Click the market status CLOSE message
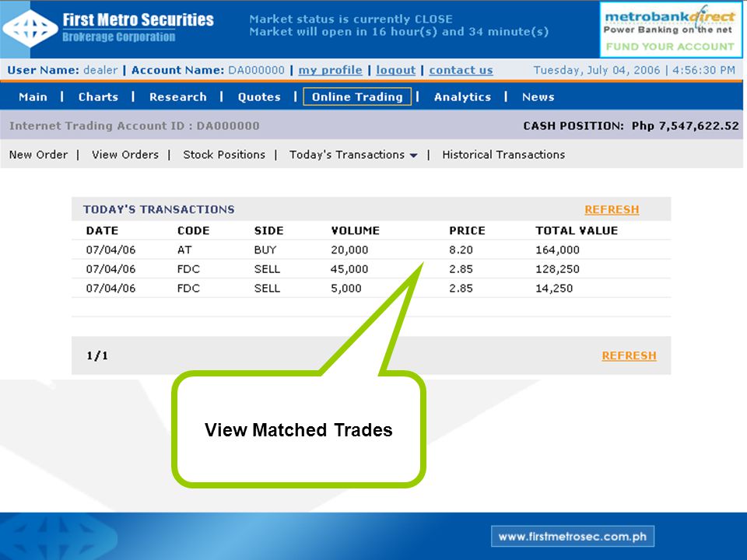747x560 pixels. 351,19
